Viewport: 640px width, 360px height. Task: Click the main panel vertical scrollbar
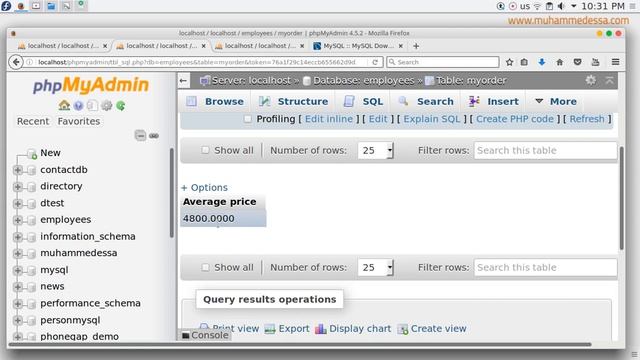[622, 198]
